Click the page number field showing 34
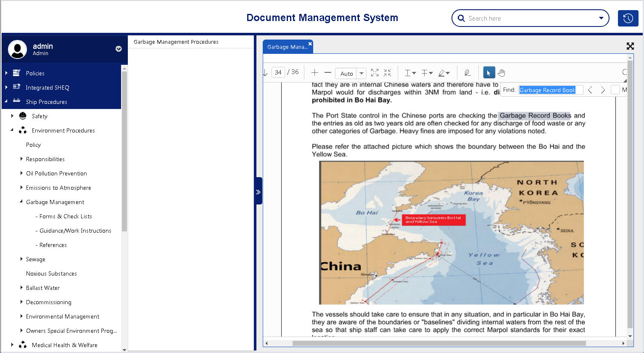Image resolution: width=644 pixels, height=353 pixels. click(x=278, y=72)
